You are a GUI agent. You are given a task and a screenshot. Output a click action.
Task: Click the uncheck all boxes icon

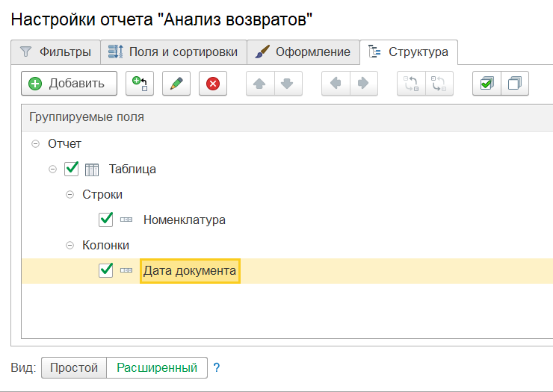point(514,84)
